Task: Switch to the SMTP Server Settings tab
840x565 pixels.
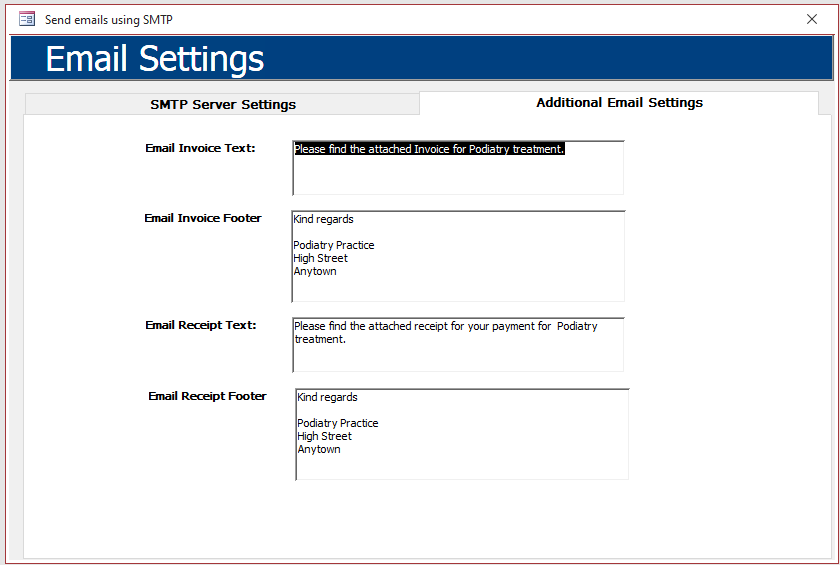Action: 222,104
